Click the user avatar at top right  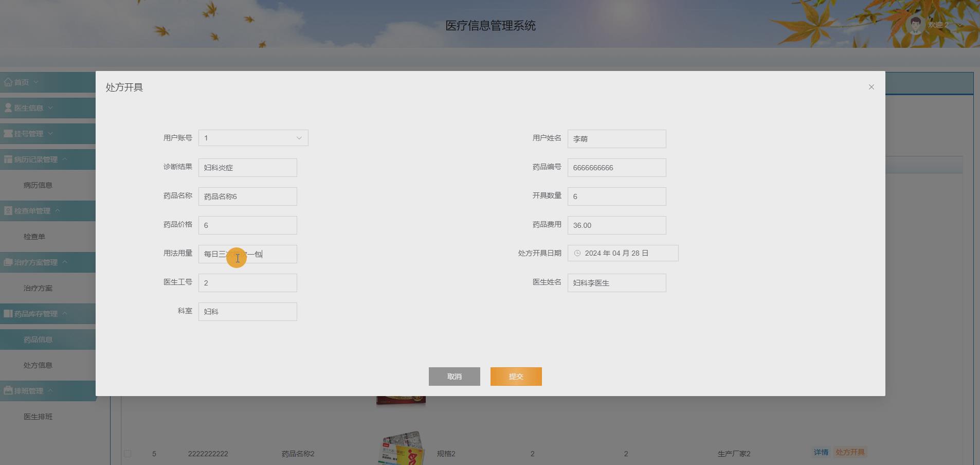click(915, 24)
